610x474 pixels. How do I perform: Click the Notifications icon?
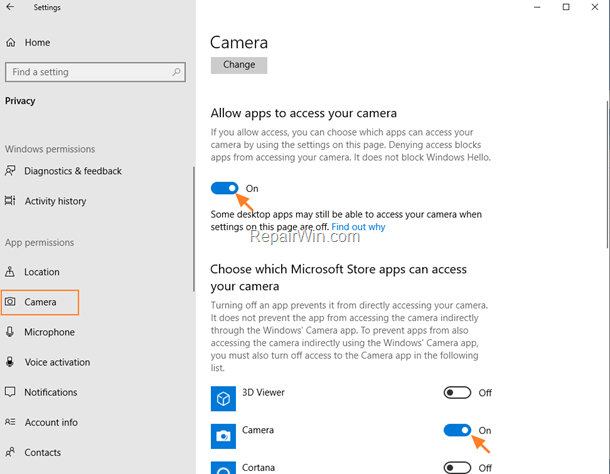[10, 392]
